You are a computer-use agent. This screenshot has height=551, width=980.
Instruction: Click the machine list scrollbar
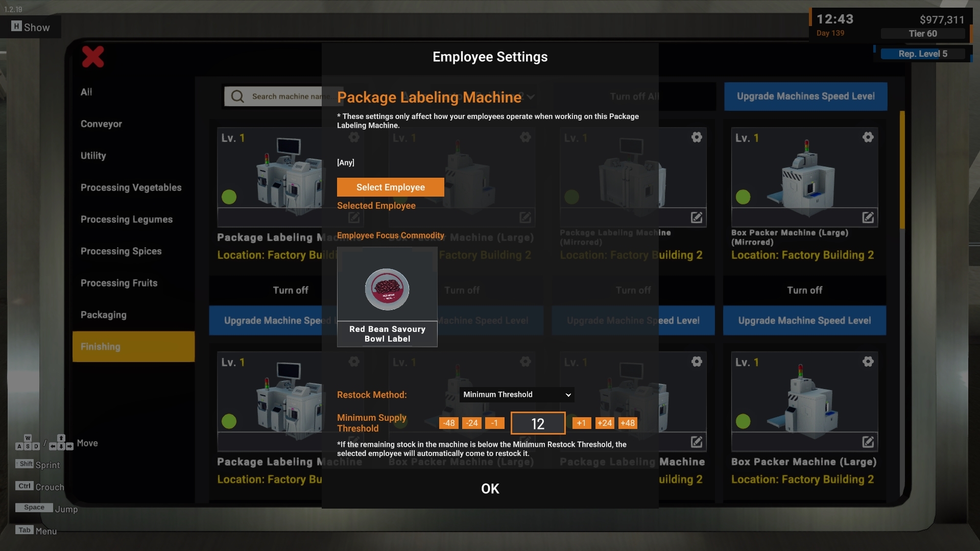902,170
